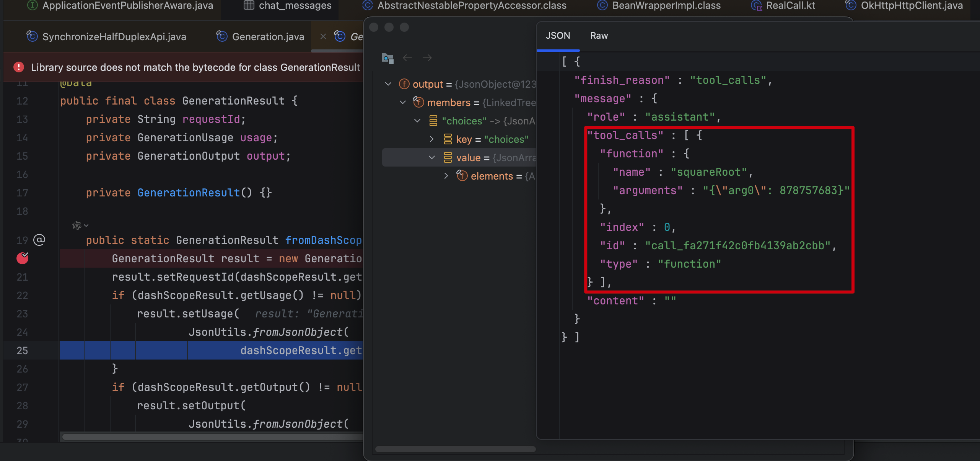Click the fromDashScope method name on line 19
980x461 pixels.
323,240
